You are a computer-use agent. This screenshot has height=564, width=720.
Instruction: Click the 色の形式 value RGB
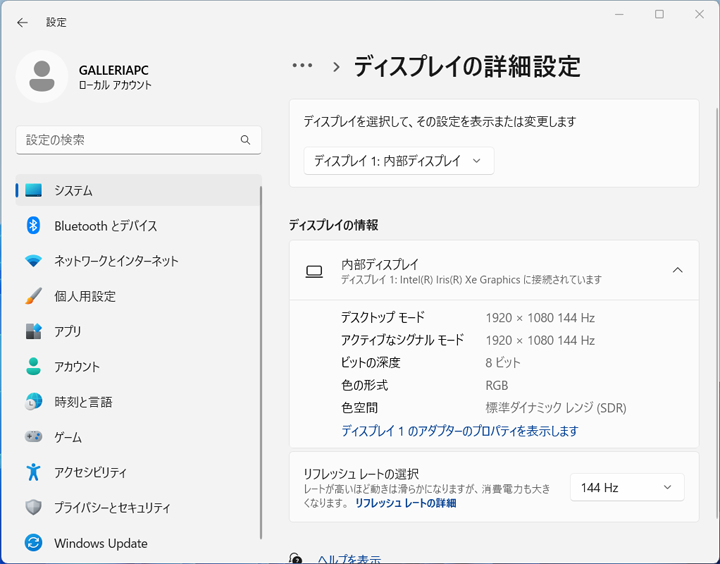point(497,385)
